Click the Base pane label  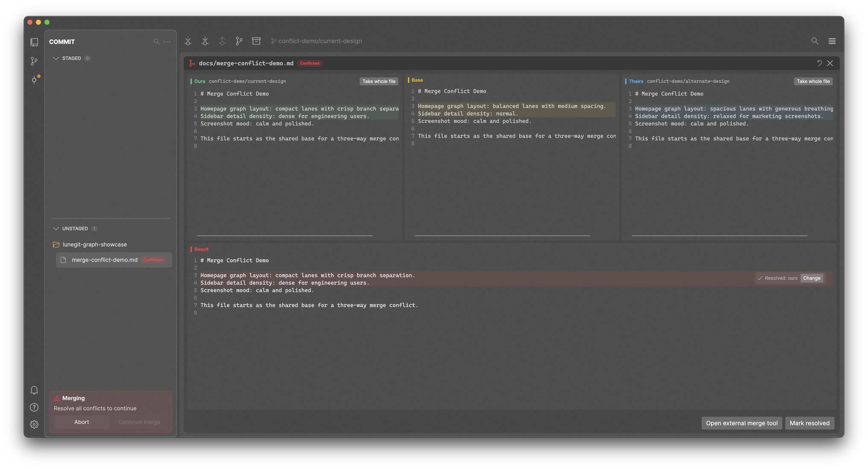[417, 80]
